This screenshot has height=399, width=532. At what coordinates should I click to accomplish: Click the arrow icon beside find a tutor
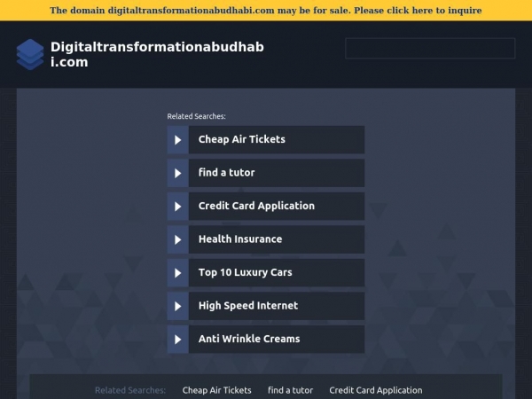pos(178,173)
